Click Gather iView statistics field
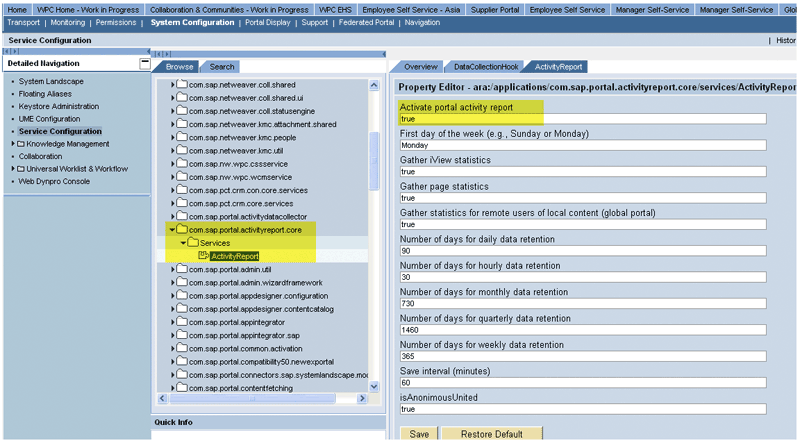Image resolution: width=800 pixels, height=443 pixels. coord(583,171)
